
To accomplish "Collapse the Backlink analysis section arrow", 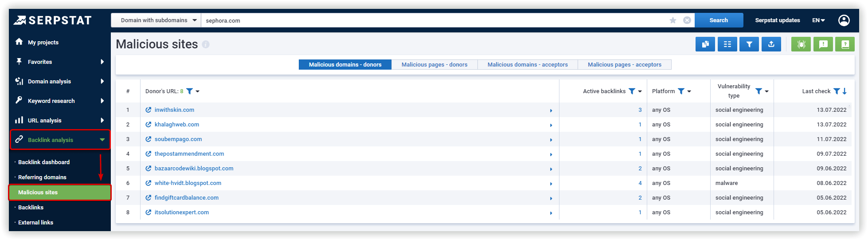I will click(x=102, y=140).
